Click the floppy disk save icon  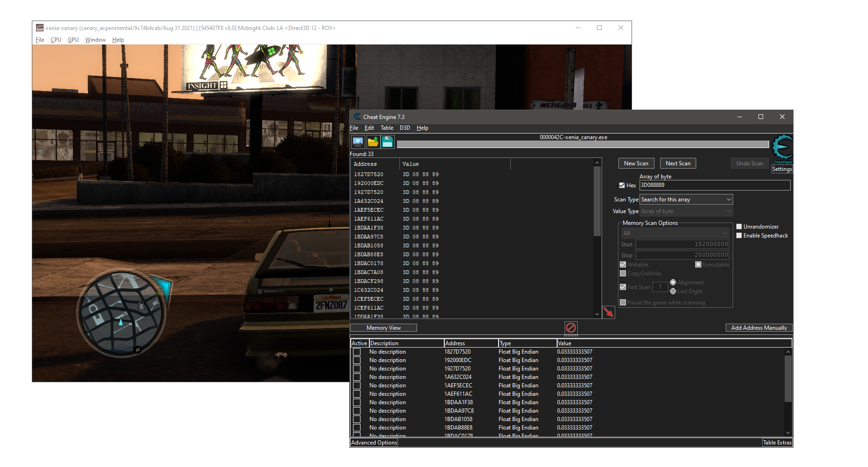388,141
